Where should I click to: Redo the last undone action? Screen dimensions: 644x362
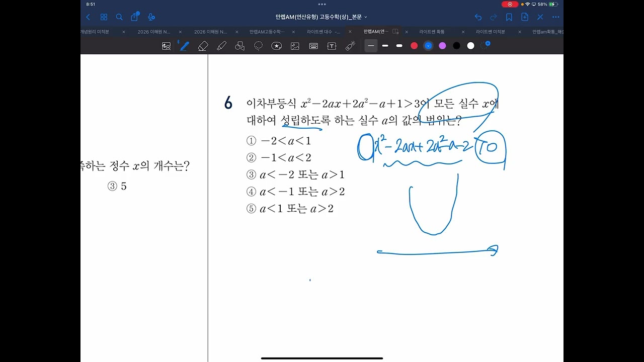click(x=494, y=17)
